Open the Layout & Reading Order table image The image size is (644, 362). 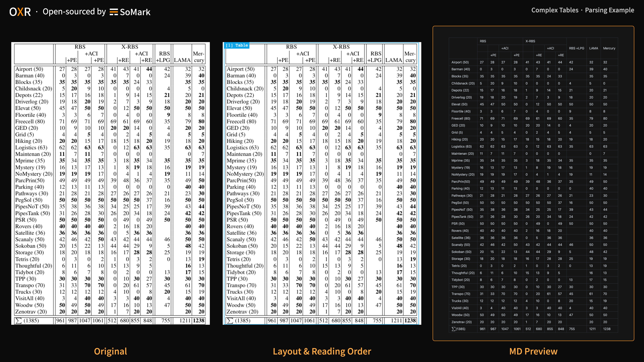click(x=322, y=183)
